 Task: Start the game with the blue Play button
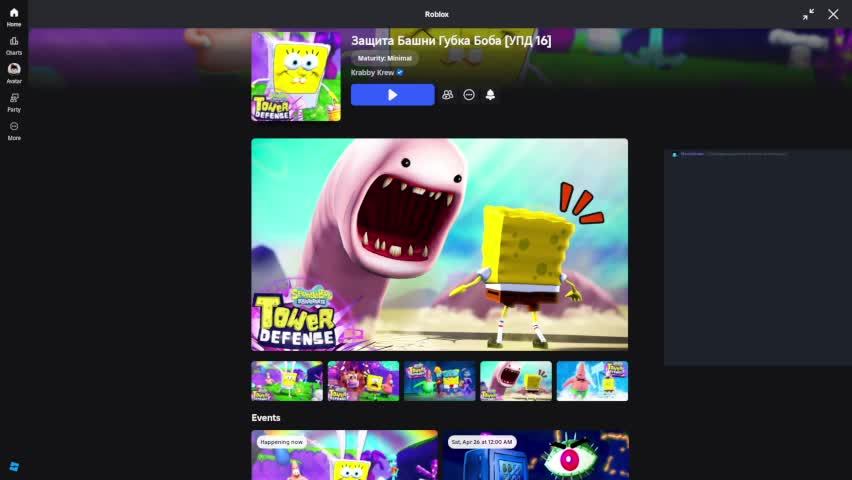[392, 95]
